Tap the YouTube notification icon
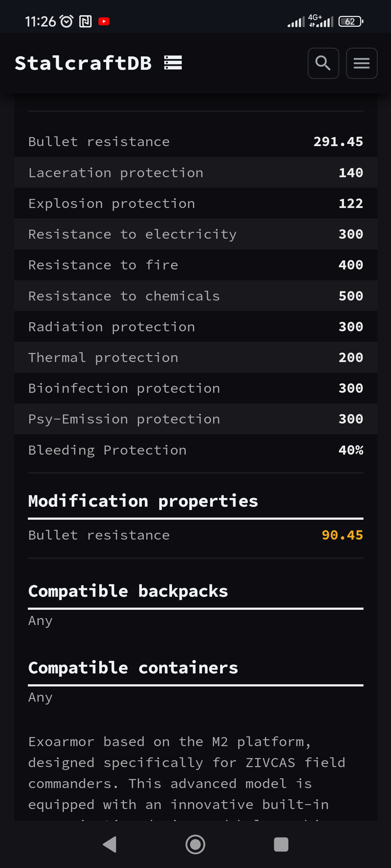The image size is (391, 868). [x=104, y=22]
